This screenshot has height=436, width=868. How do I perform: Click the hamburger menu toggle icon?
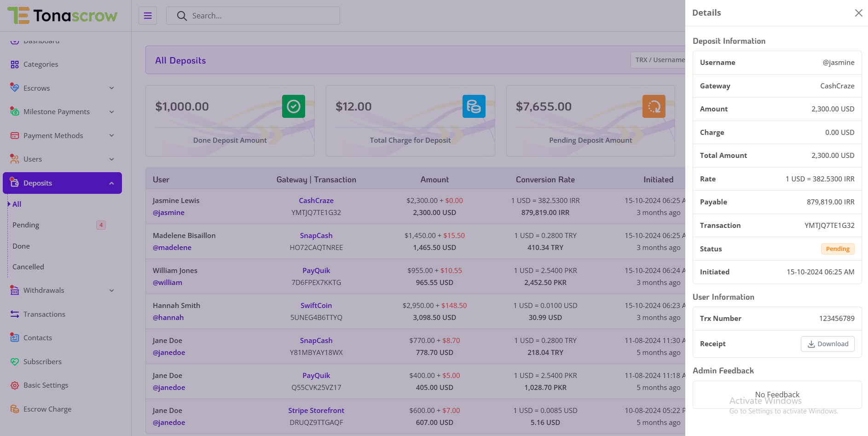pyautogui.click(x=148, y=16)
